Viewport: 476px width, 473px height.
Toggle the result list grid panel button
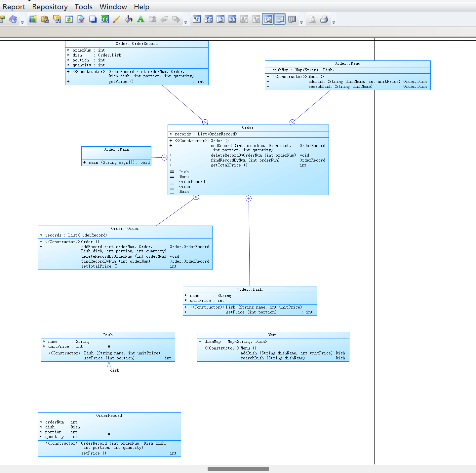click(x=292, y=19)
